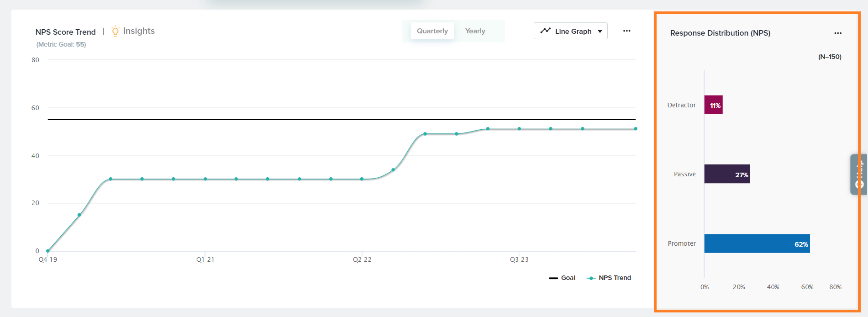The image size is (868, 317).
Task: Click the Q1 21 data point on trend
Action: (x=205, y=179)
